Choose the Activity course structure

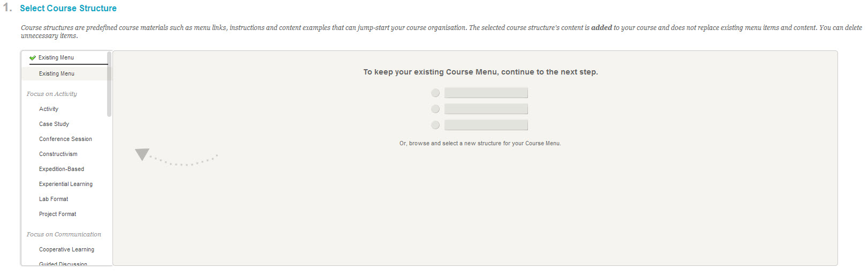(49, 109)
